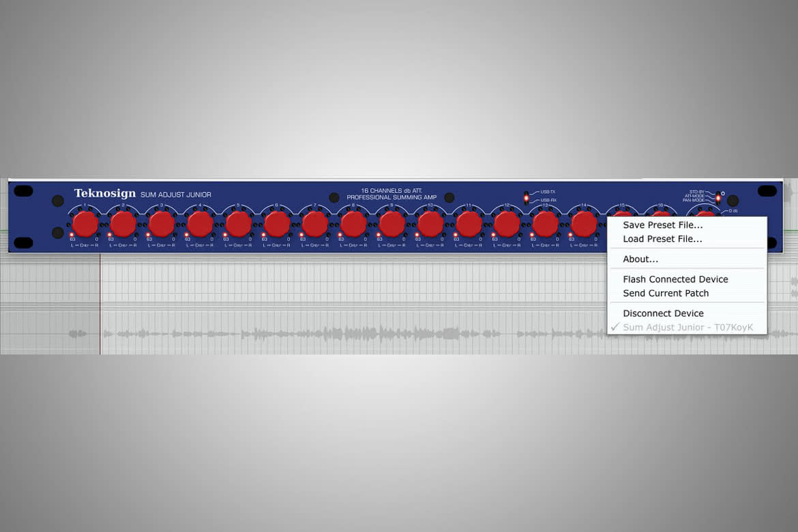Click the checked Sum Adjust Junior - T07KoyK entry
This screenshot has height=532, width=798.
(687, 327)
